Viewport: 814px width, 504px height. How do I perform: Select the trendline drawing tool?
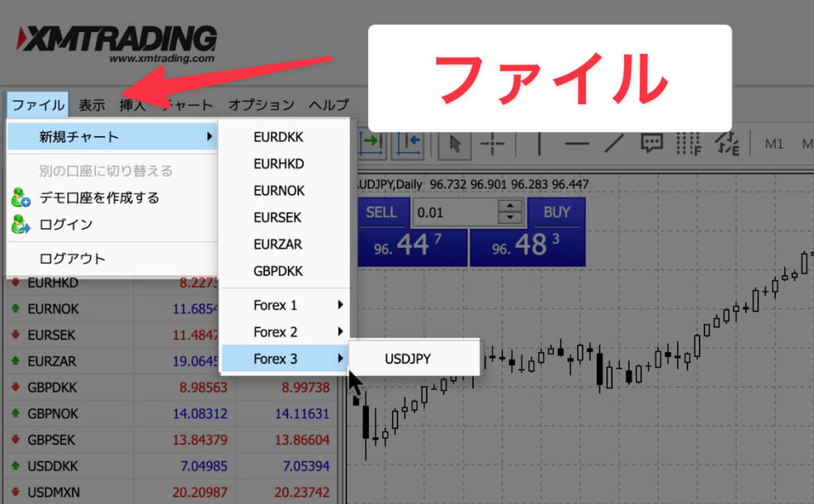(x=614, y=144)
